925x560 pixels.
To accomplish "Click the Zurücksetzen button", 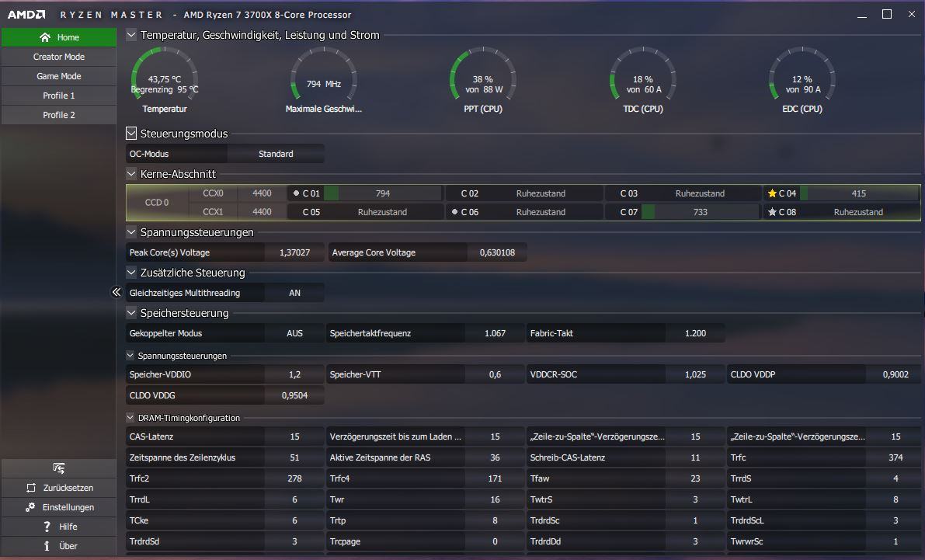I will pos(59,488).
